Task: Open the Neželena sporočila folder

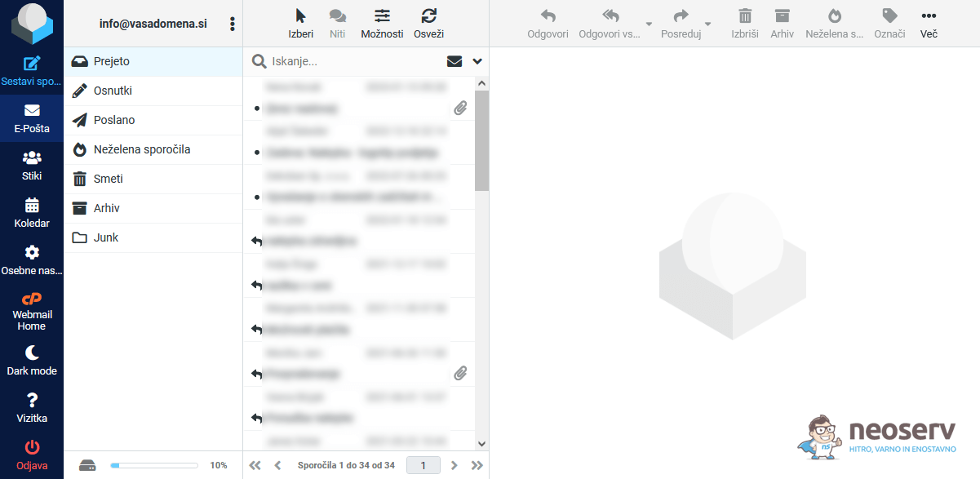Action: 142,149
